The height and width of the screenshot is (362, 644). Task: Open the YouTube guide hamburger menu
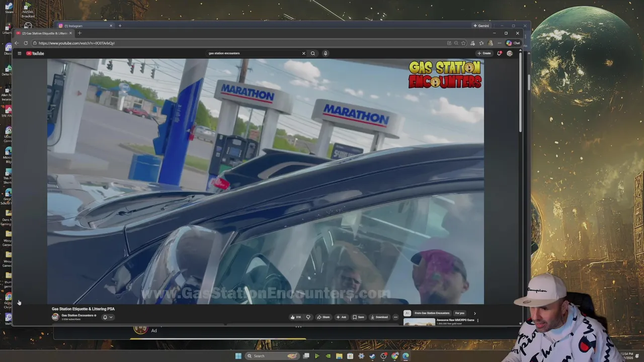[19, 53]
